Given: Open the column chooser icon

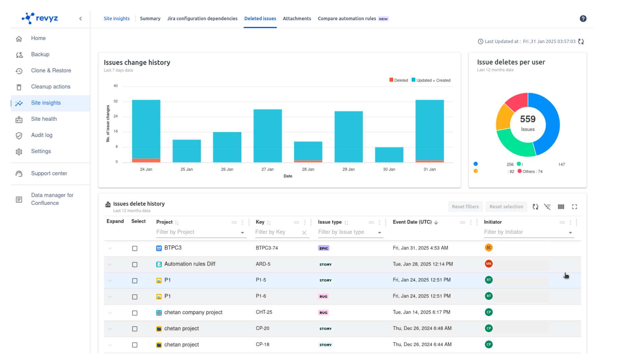Looking at the screenshot, I should pos(561,207).
